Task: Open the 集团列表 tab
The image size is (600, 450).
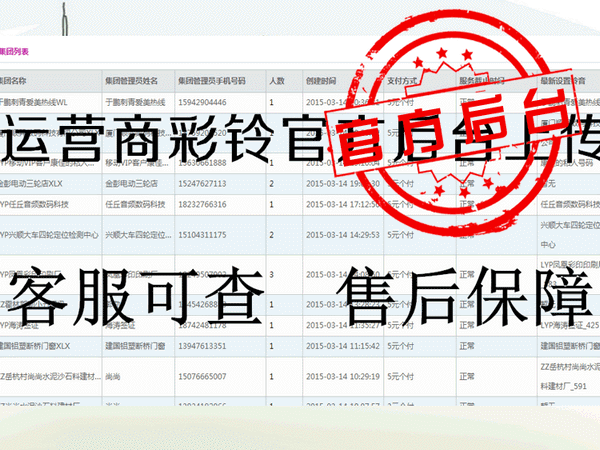Action: pos(14,50)
